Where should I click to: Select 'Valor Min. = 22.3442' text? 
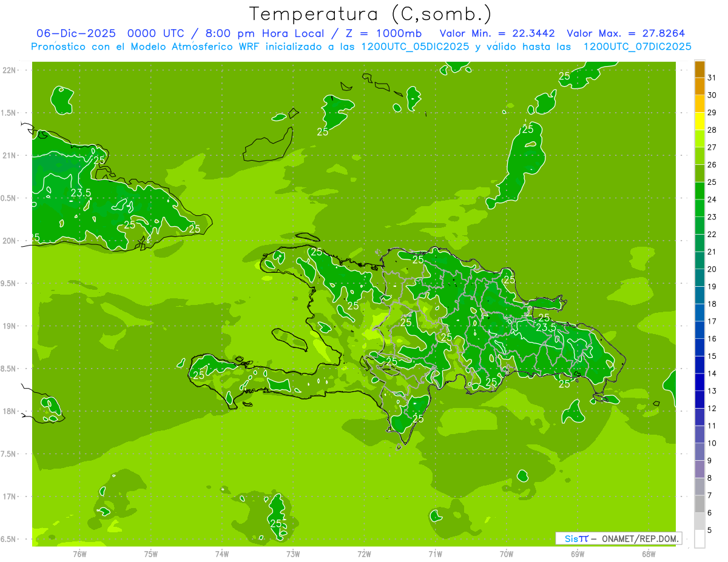(497, 33)
